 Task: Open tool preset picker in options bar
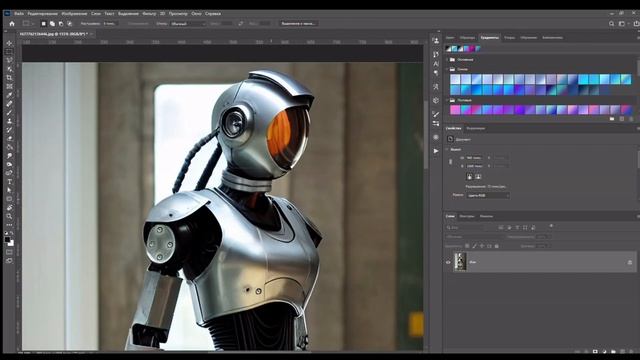pos(28,24)
